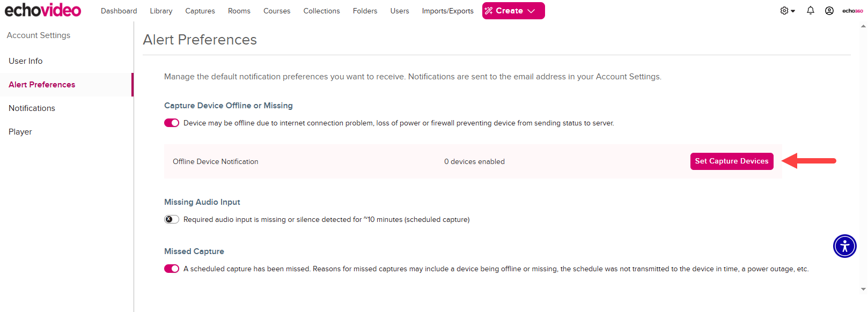Click the magic wand icon in Create

point(489,11)
